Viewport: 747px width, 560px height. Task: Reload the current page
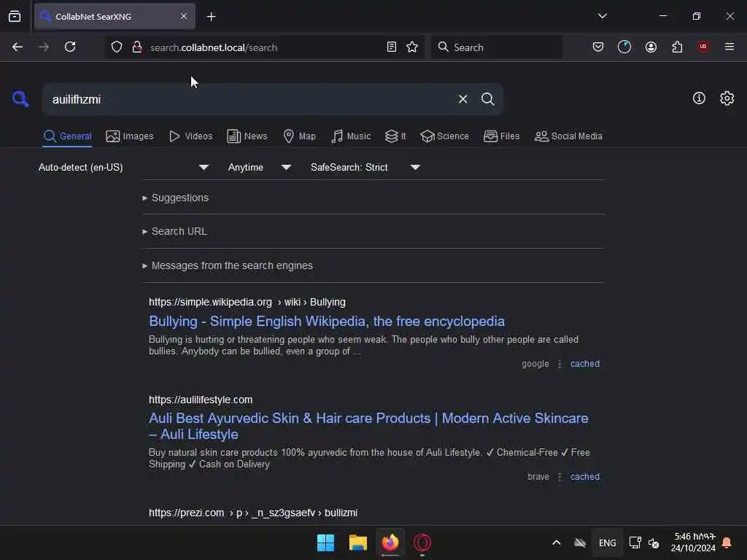pos(70,47)
